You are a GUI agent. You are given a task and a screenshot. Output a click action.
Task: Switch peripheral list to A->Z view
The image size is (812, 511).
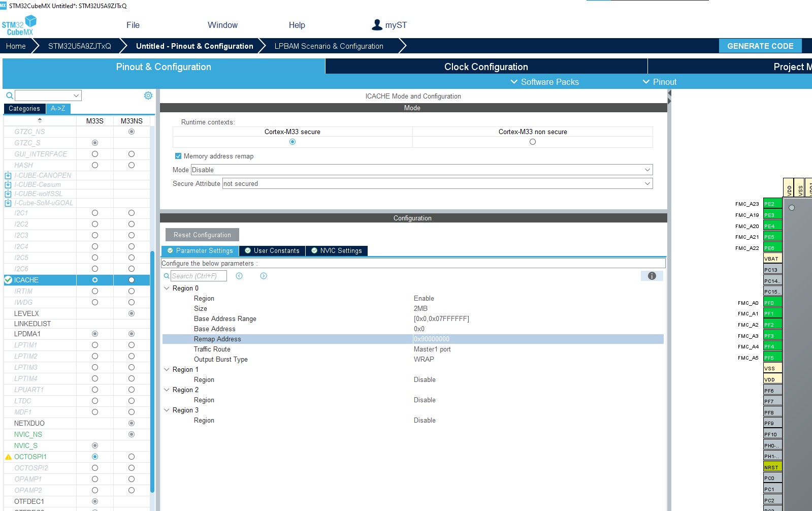(58, 108)
